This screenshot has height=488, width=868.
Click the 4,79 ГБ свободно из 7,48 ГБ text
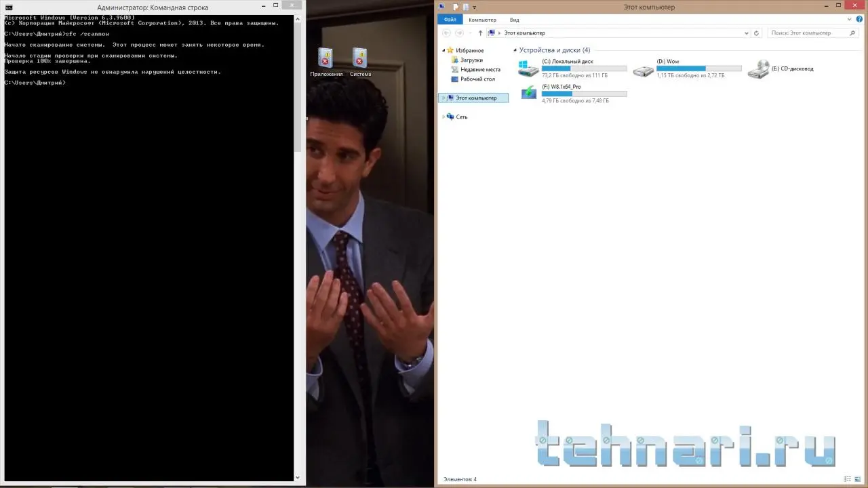pyautogui.click(x=575, y=101)
